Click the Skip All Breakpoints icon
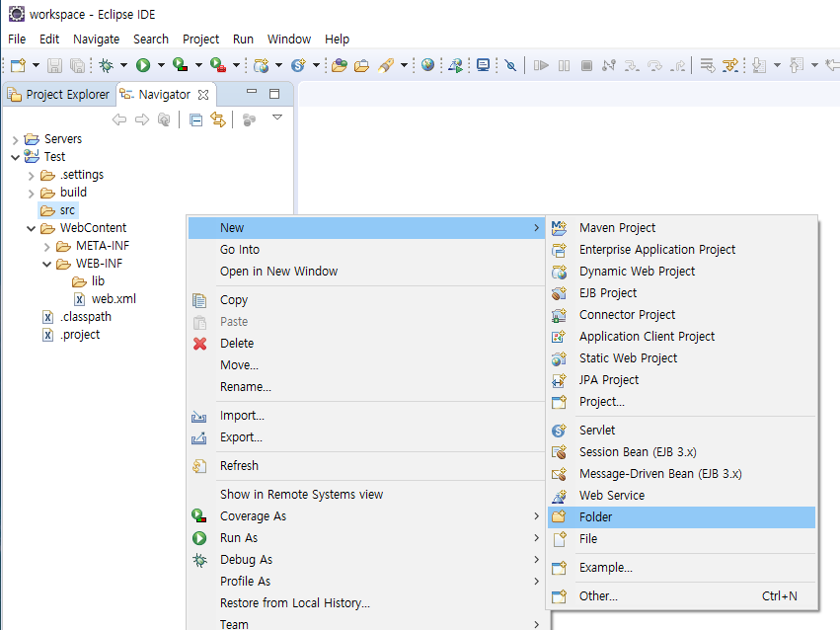The image size is (840, 630). tap(511, 65)
